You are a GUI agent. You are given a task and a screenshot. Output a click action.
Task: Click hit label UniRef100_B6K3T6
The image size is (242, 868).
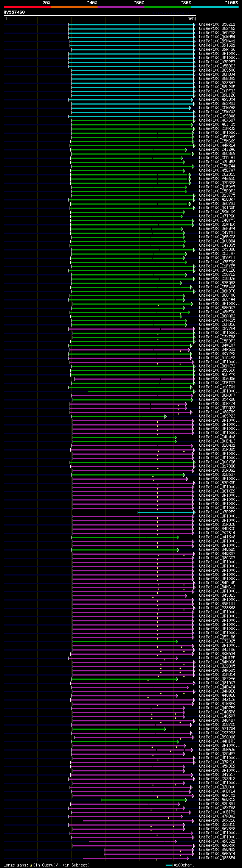[217, 291]
